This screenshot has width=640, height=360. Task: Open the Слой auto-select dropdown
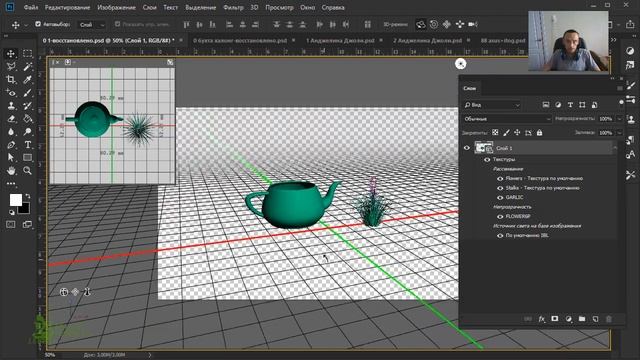[91, 25]
